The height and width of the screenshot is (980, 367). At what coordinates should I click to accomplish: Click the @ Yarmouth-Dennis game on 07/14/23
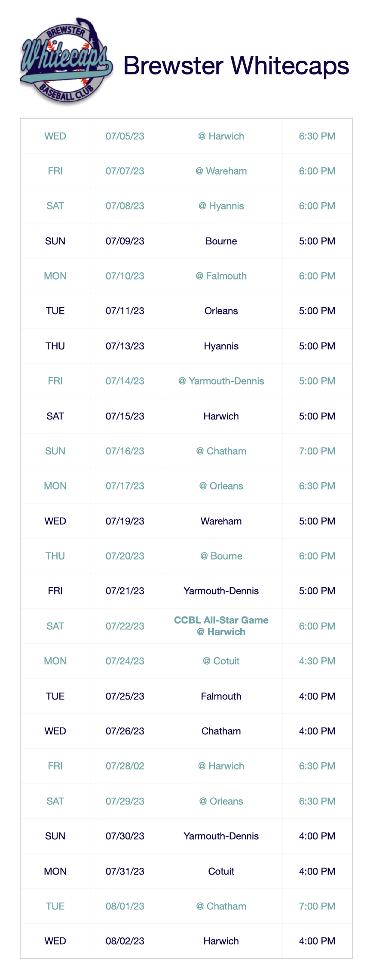pyautogui.click(x=221, y=381)
